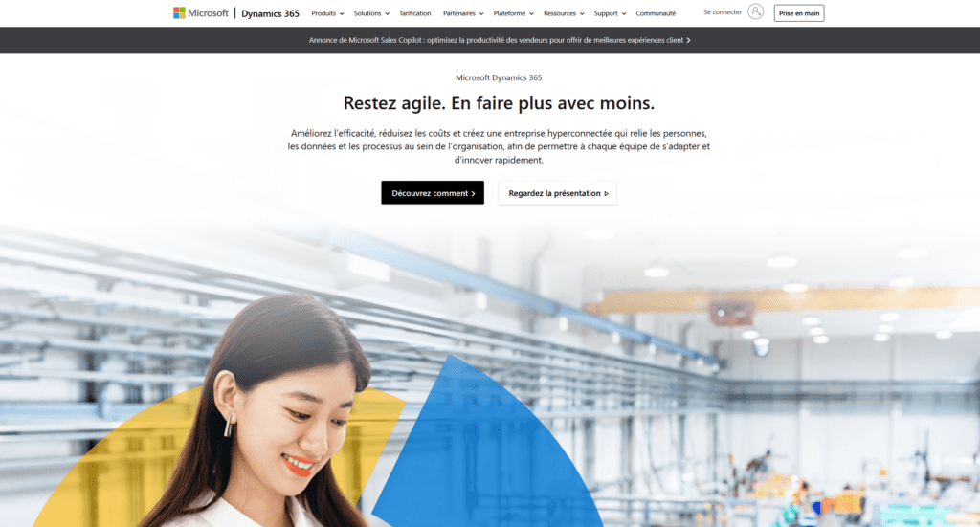Click the Découvrez comment button
Image resolution: width=980 pixels, height=527 pixels.
click(x=433, y=193)
